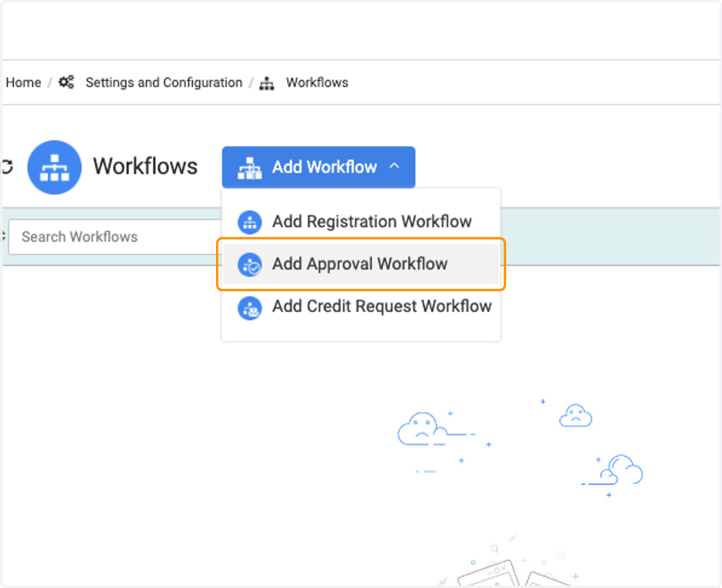Choose Add Approval Workflow option
The image size is (722, 588).
coord(361,264)
